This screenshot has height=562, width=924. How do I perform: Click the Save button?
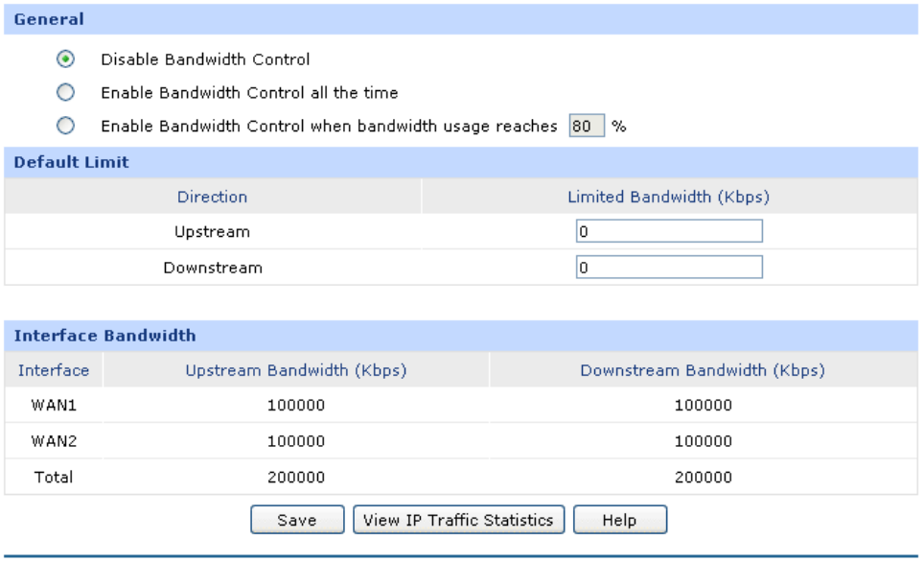click(297, 520)
